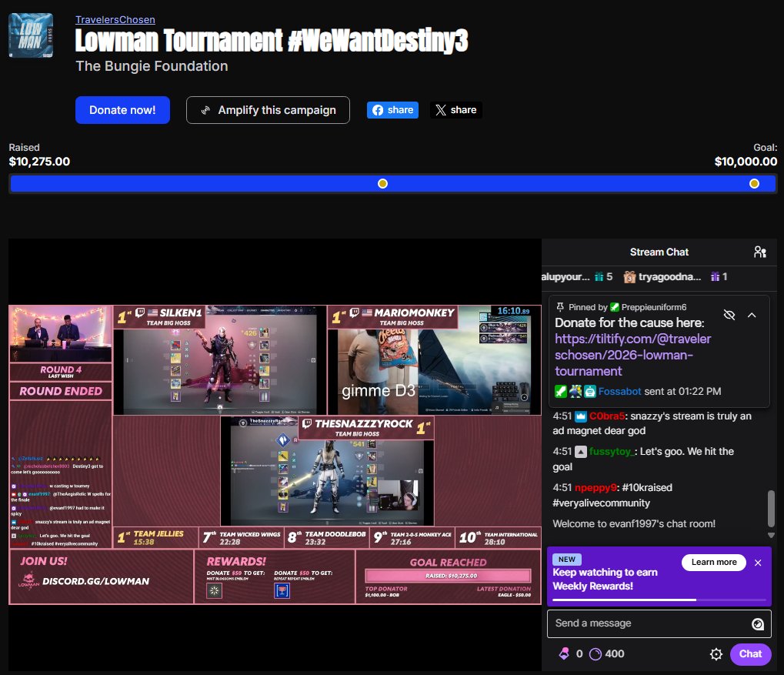
Task: Click the Donate now! button
Action: (x=122, y=110)
